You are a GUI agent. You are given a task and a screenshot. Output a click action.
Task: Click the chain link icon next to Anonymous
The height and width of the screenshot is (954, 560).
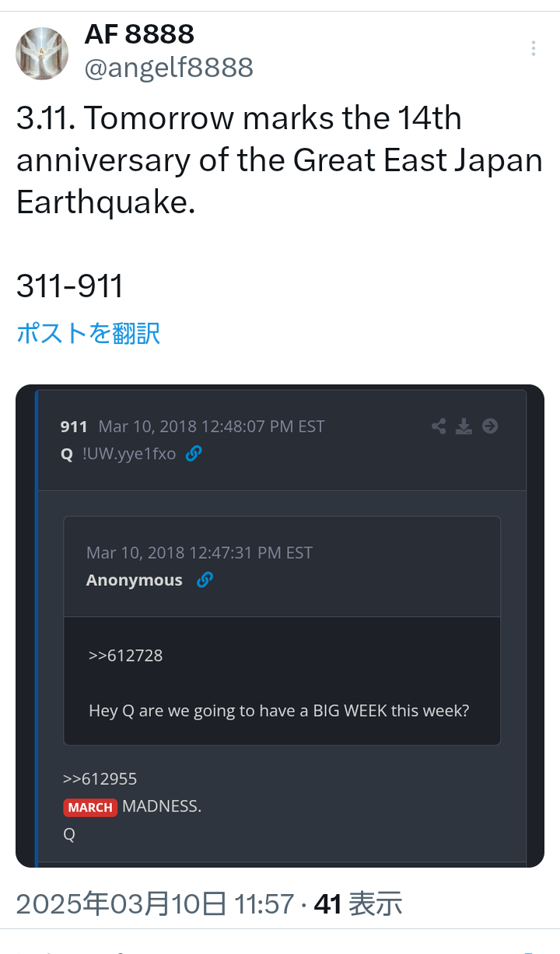205,580
